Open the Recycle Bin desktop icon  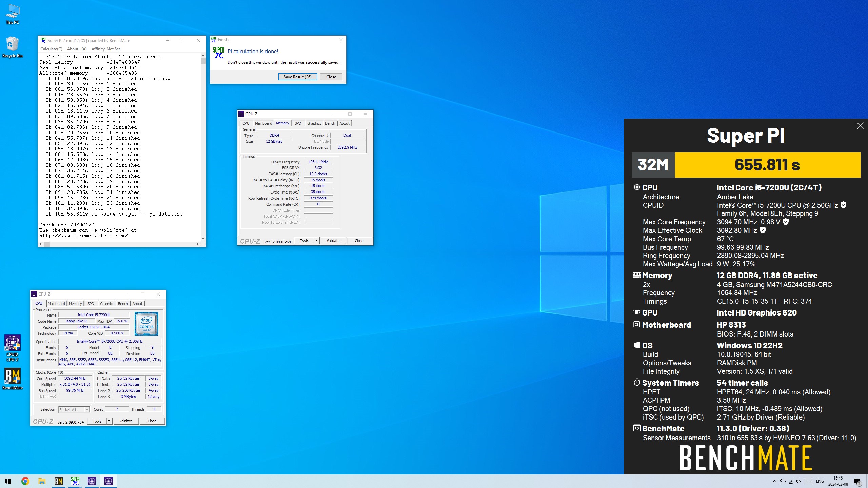[x=13, y=47]
